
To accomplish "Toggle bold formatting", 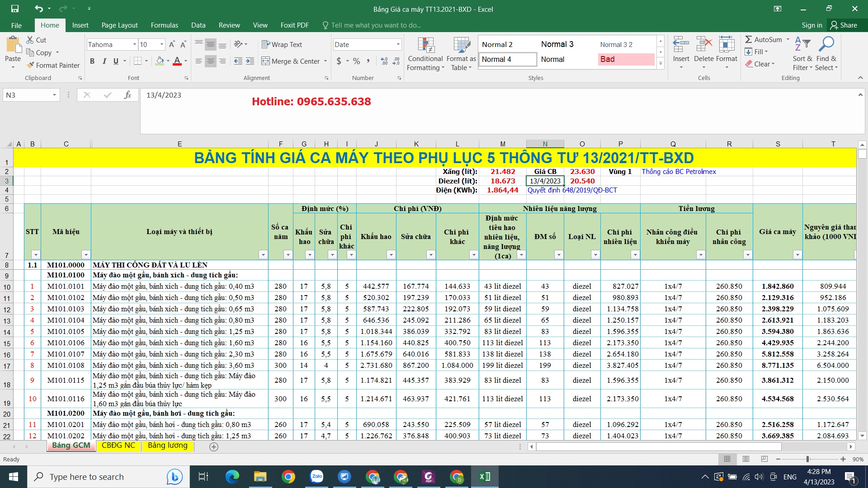I will coord(92,61).
